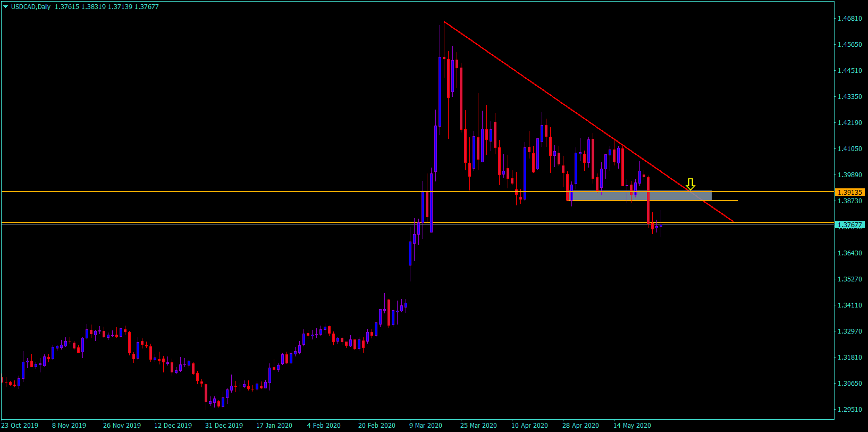Click the 4 Feb 2020 date label

(324, 425)
